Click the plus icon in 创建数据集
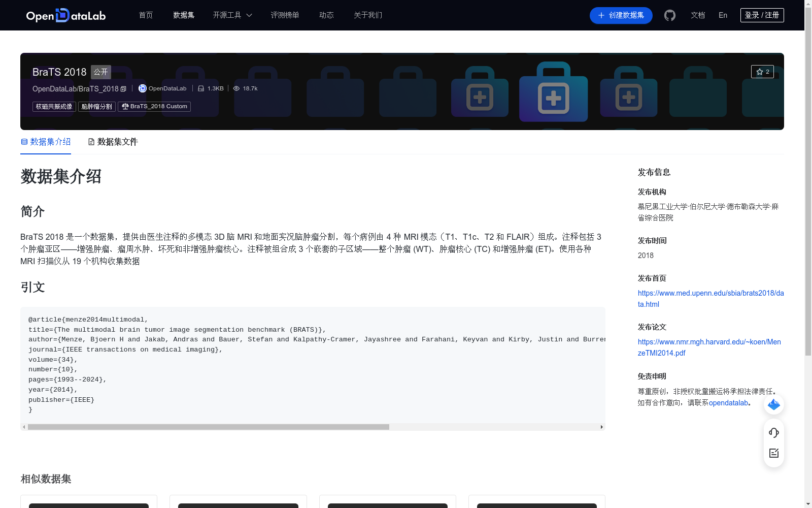Image resolution: width=812 pixels, height=508 pixels. pyautogui.click(x=601, y=15)
